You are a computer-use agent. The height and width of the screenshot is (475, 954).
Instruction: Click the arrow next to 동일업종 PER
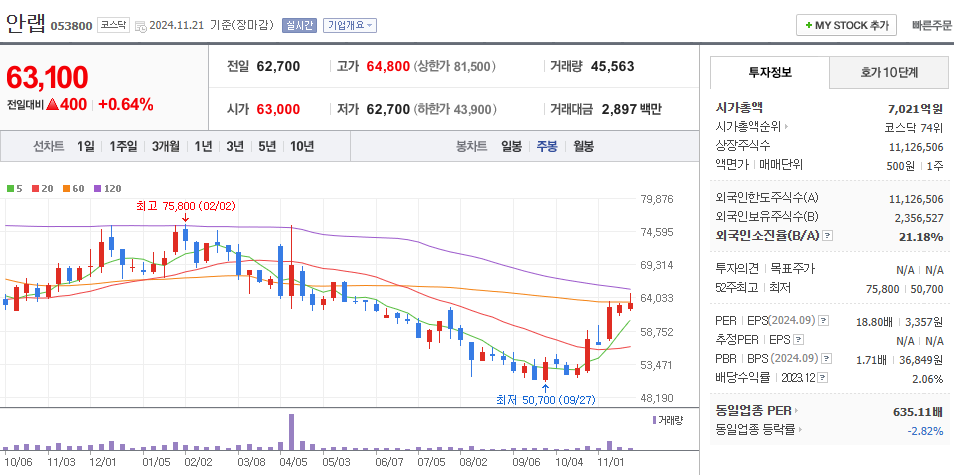(x=796, y=411)
